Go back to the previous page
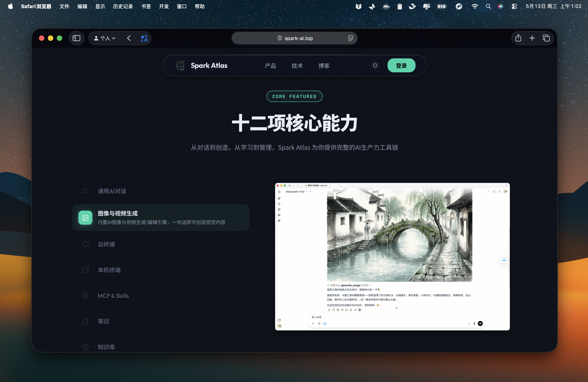 129,38
